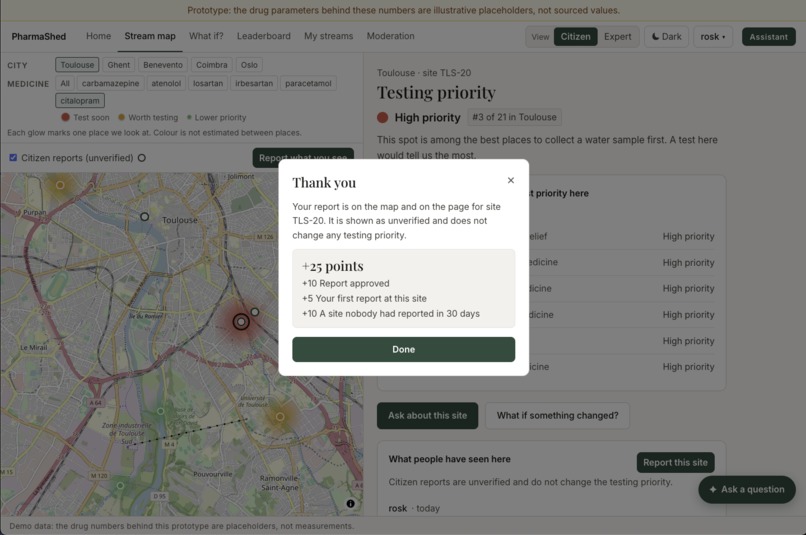This screenshot has width=806, height=535.
Task: Click the small marker beside red glow
Action: [x=254, y=312]
